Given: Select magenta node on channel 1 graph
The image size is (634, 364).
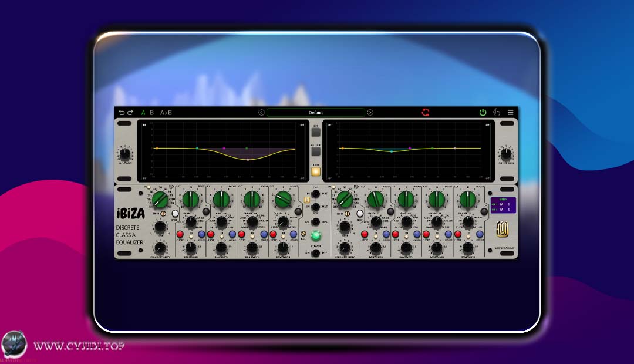Looking at the screenshot, I should coord(224,149).
